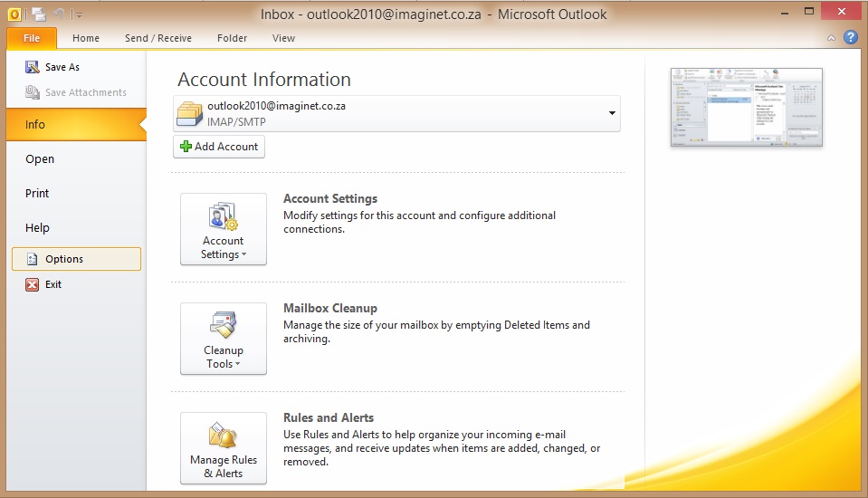The image size is (868, 498).
Task: Click the Save As icon
Action: tap(32, 67)
